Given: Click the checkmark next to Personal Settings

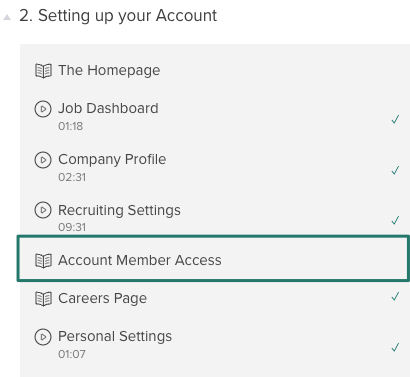Looking at the screenshot, I should [395, 348].
